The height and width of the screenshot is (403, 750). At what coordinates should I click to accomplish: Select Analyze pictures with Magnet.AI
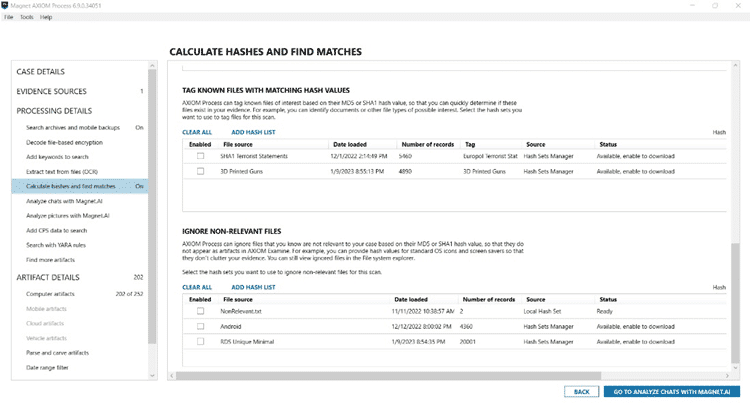click(68, 216)
